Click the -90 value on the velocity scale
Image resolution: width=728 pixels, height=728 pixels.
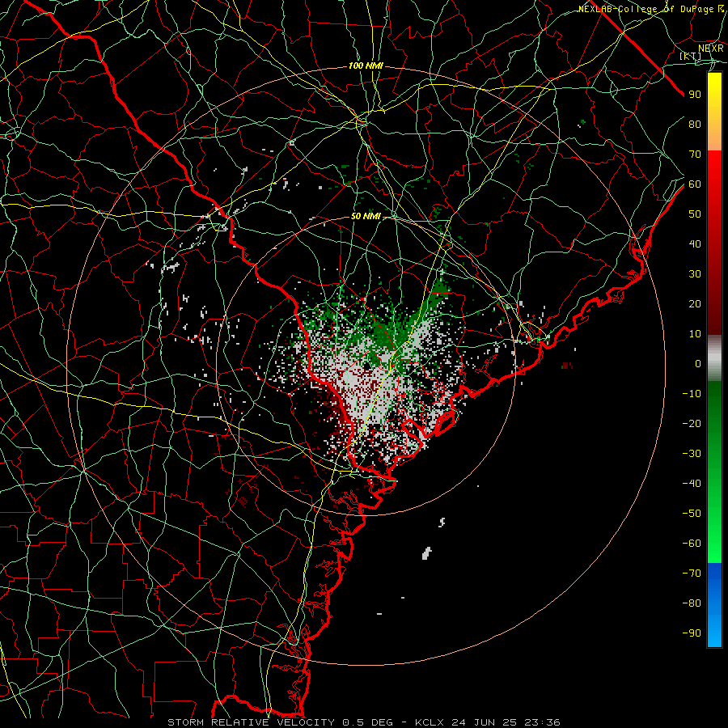pyautogui.click(x=692, y=633)
